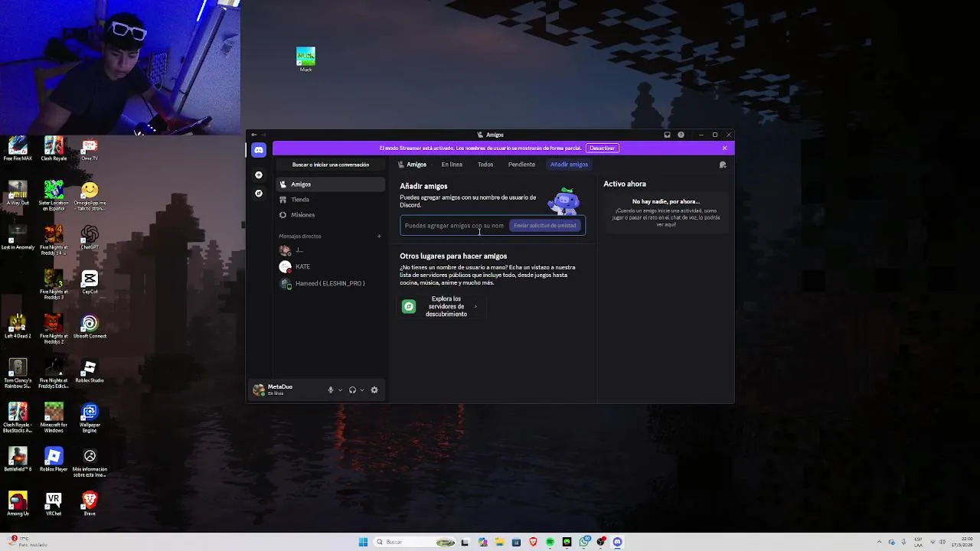Open direct message with Hameed (ELESHIN_PRO)

(331, 283)
